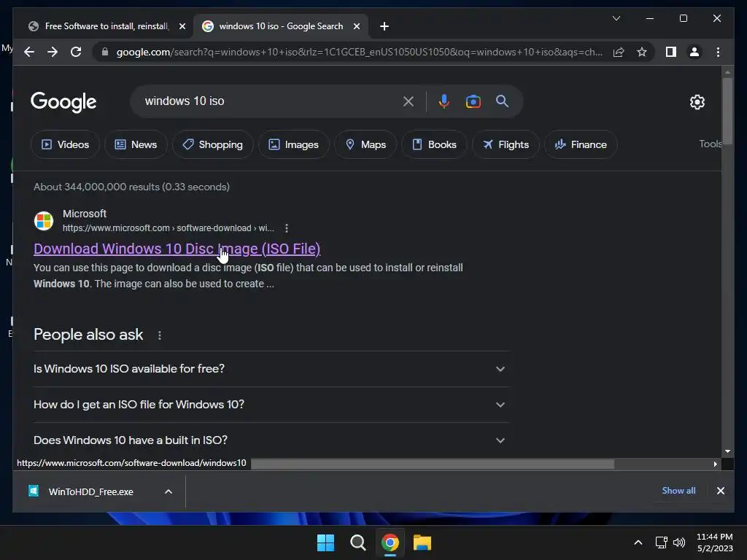
Task: Open tab search dropdown arrow
Action: tap(616, 18)
